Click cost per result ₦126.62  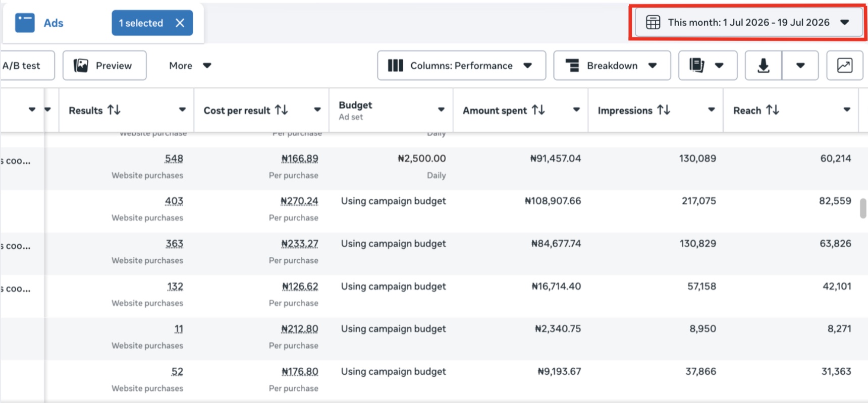[300, 286]
